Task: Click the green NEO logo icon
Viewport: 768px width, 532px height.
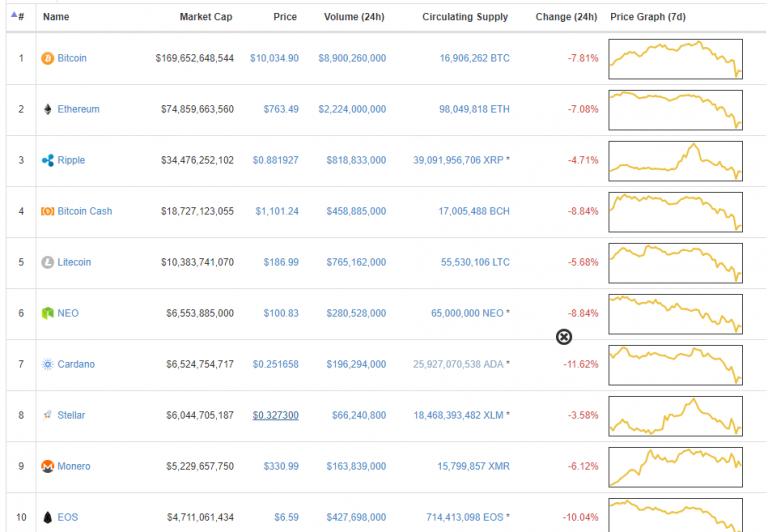Action: point(47,313)
